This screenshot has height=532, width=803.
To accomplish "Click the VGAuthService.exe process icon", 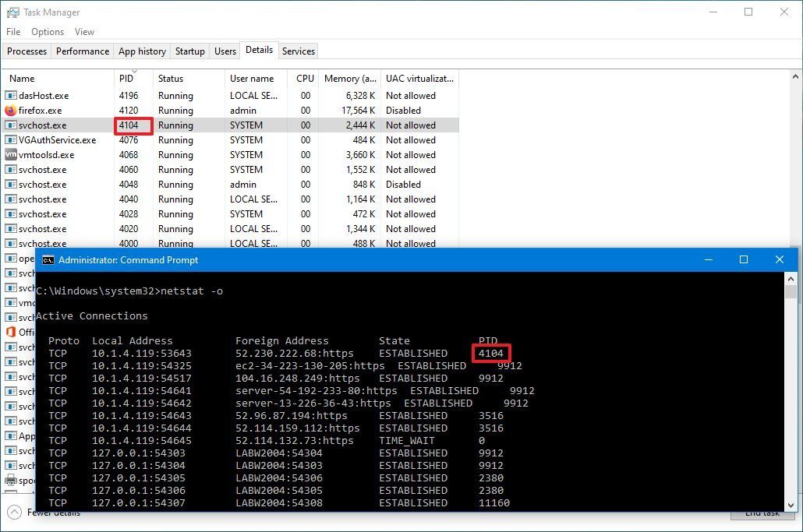I will [10, 139].
